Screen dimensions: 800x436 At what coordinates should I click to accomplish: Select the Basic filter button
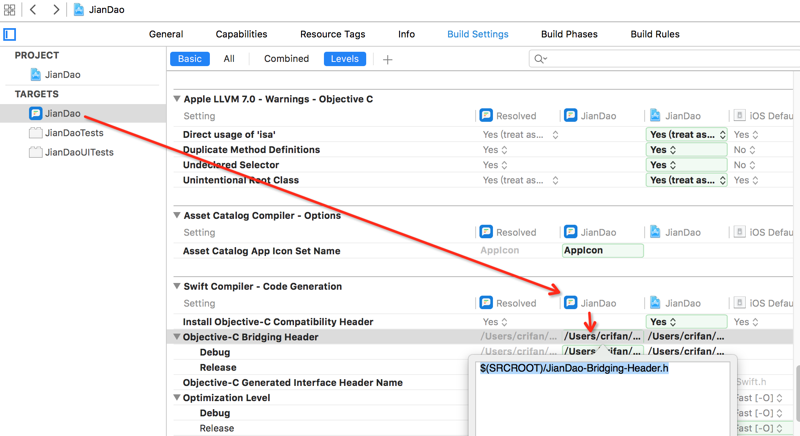pyautogui.click(x=190, y=59)
